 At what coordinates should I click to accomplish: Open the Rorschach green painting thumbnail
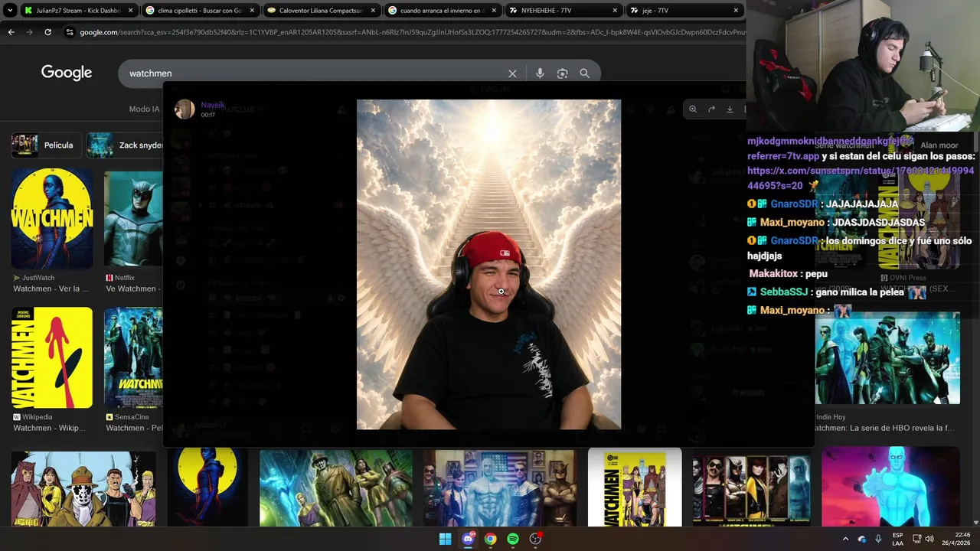336,488
